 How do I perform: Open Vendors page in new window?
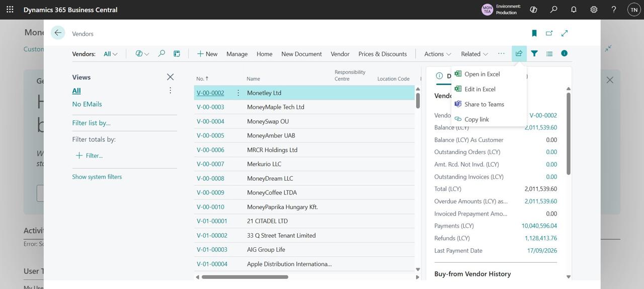click(549, 33)
